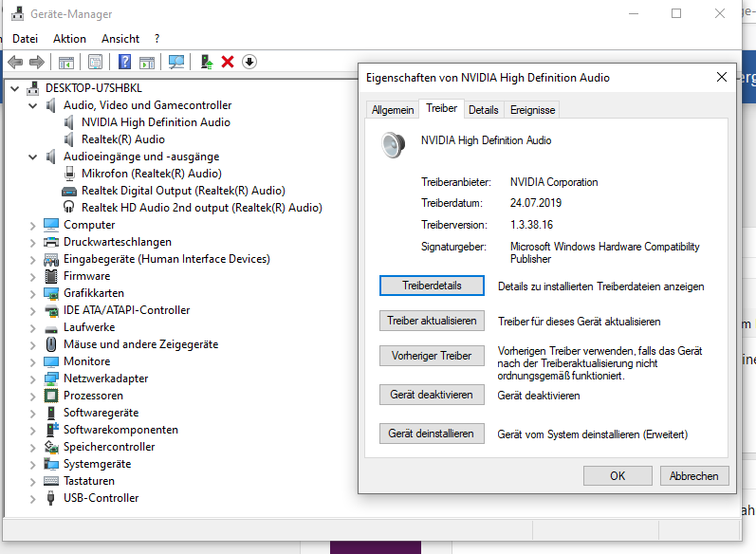Viewport: 756px width, 554px height.
Task: Click the Tastaturen keyboard icon
Action: pos(51,481)
